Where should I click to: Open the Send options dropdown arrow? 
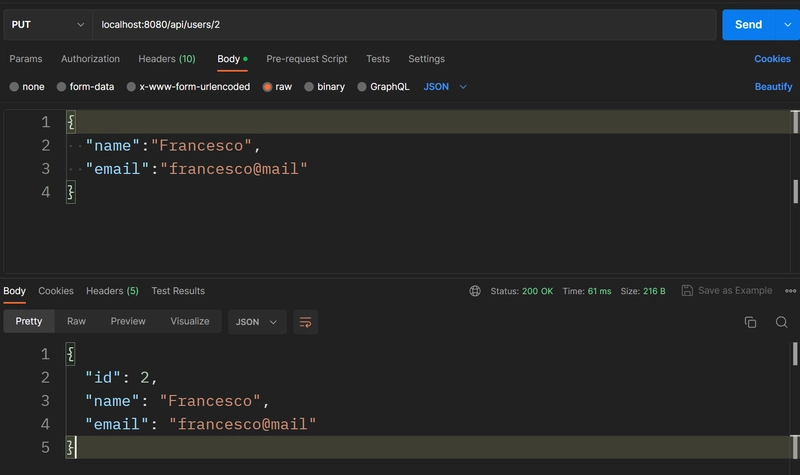point(788,24)
